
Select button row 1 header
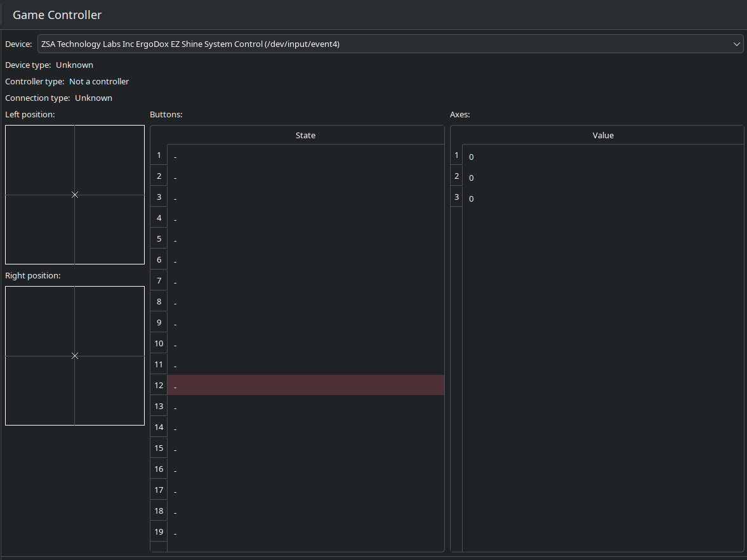159,155
